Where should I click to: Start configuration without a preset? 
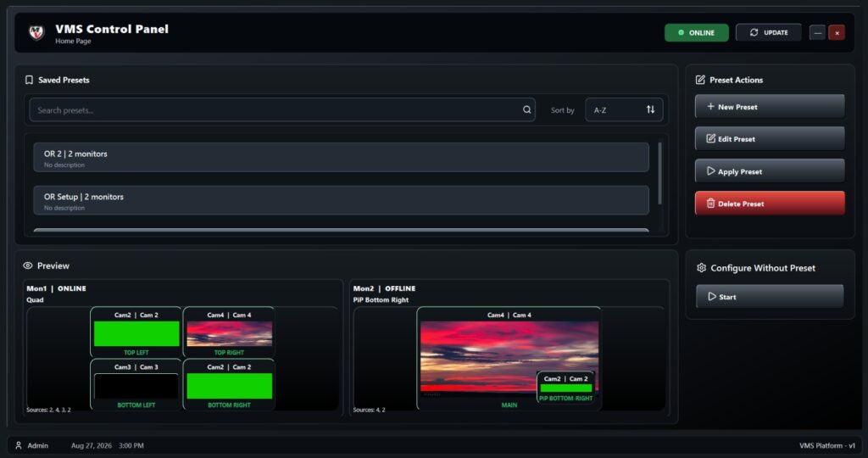(x=770, y=296)
